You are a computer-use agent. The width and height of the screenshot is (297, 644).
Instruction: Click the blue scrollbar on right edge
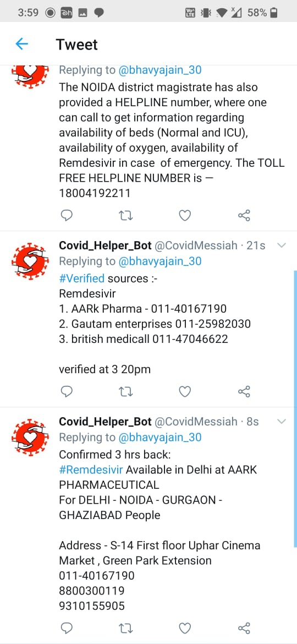[x=295, y=408]
